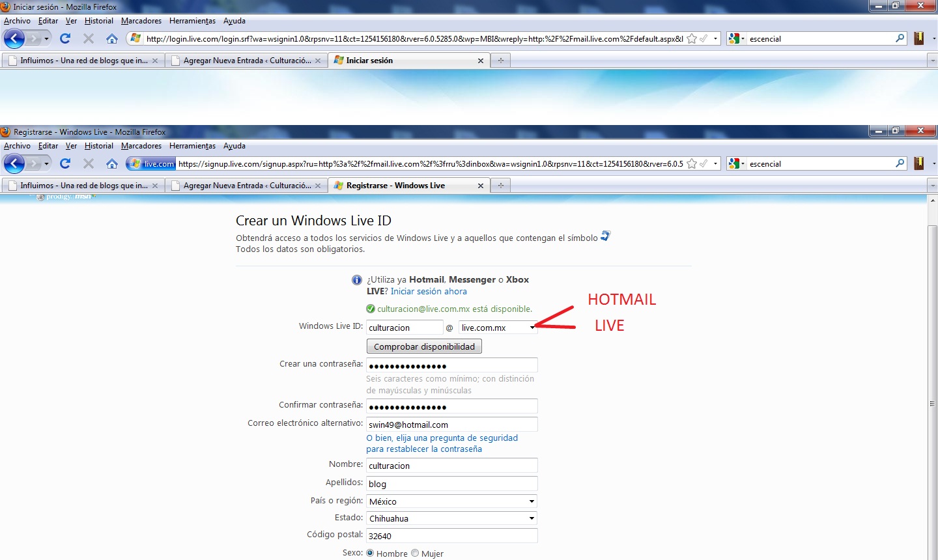The width and height of the screenshot is (938, 560).
Task: Click bookmarks book icon in Iniciar sesión window
Action: pos(918,38)
